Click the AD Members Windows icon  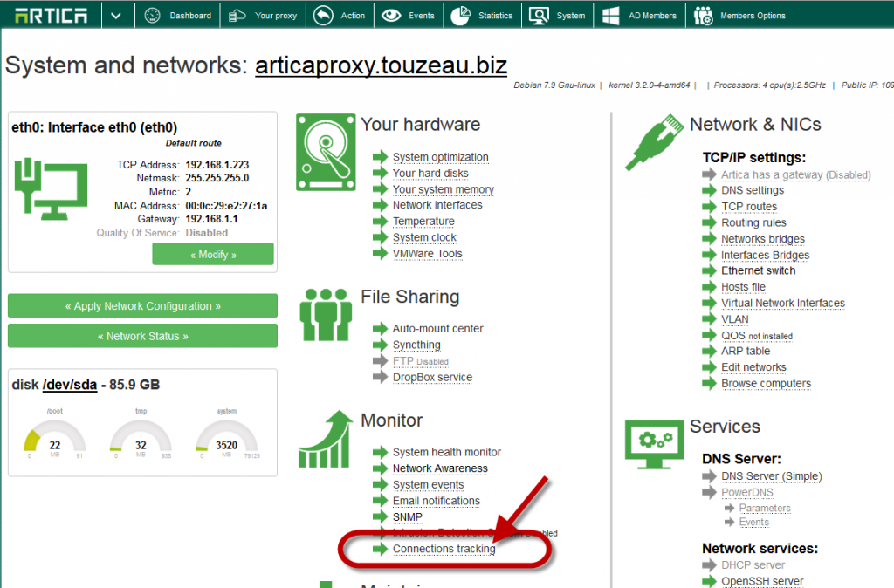coord(610,16)
